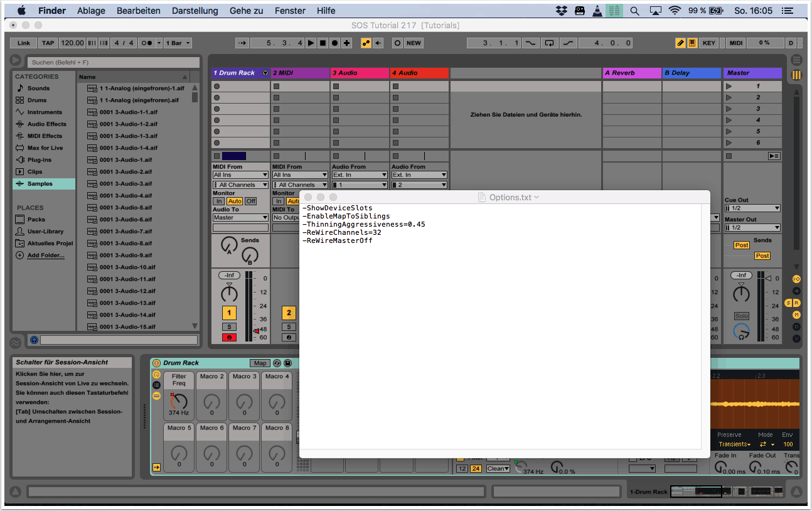
Task: Turn monitor Off for Drum Rack track
Action: click(x=250, y=202)
